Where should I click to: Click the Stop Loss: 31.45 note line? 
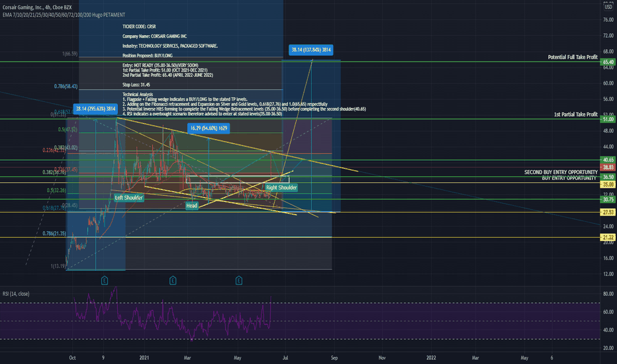pos(136,85)
